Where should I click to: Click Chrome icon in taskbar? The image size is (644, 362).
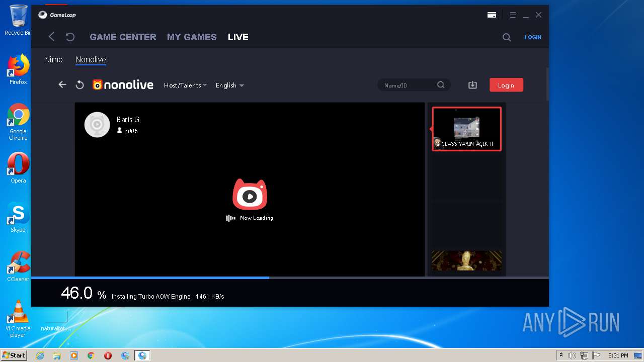pyautogui.click(x=91, y=355)
